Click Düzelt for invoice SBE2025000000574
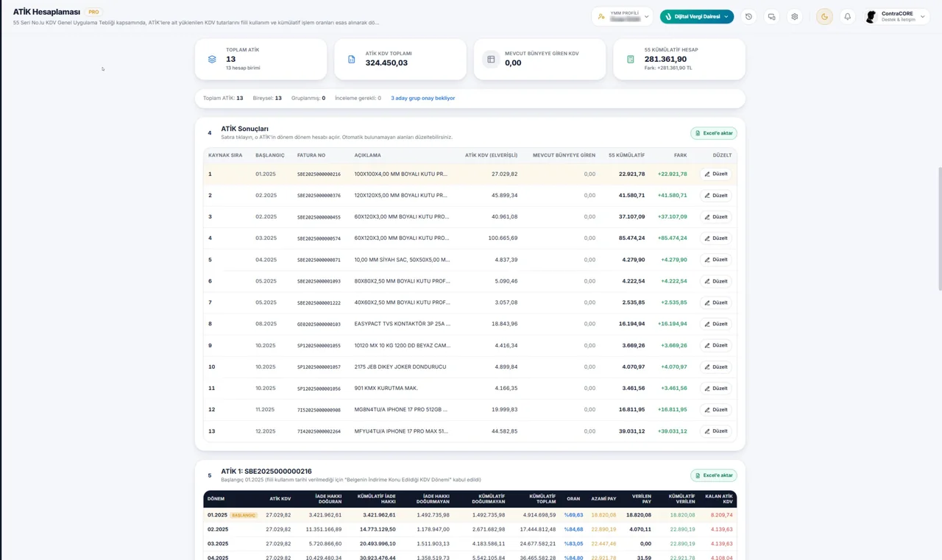The height and width of the screenshot is (560, 942). click(x=716, y=238)
